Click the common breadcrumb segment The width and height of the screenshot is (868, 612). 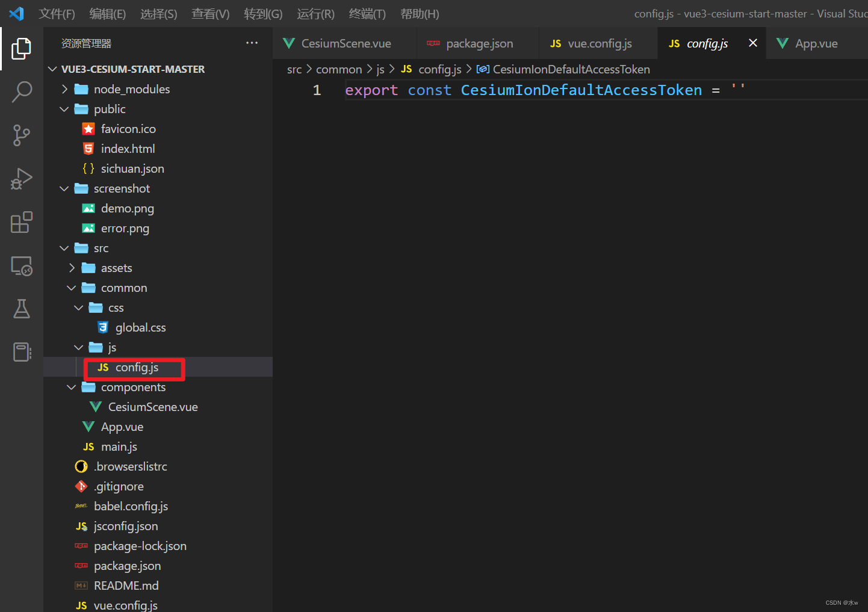[x=339, y=69]
